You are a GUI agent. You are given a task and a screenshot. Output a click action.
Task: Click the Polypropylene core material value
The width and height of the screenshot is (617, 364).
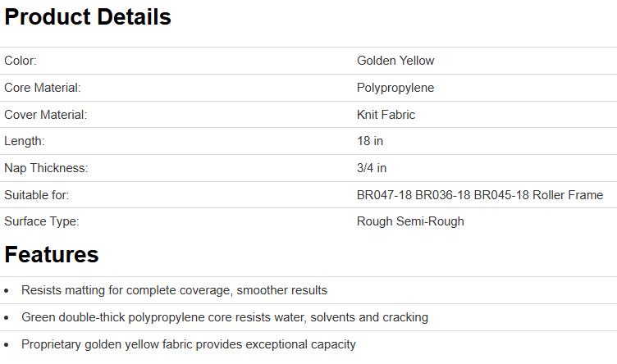click(x=395, y=88)
